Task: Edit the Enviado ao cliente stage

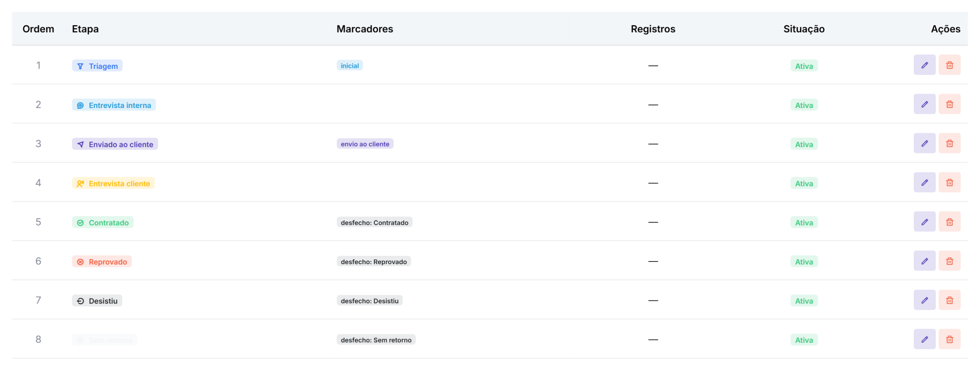Action: click(x=924, y=143)
